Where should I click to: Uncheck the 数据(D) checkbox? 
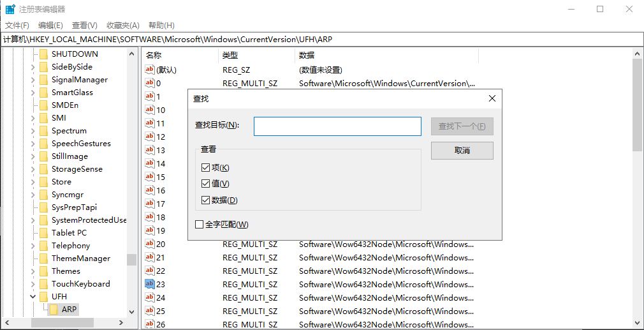205,200
